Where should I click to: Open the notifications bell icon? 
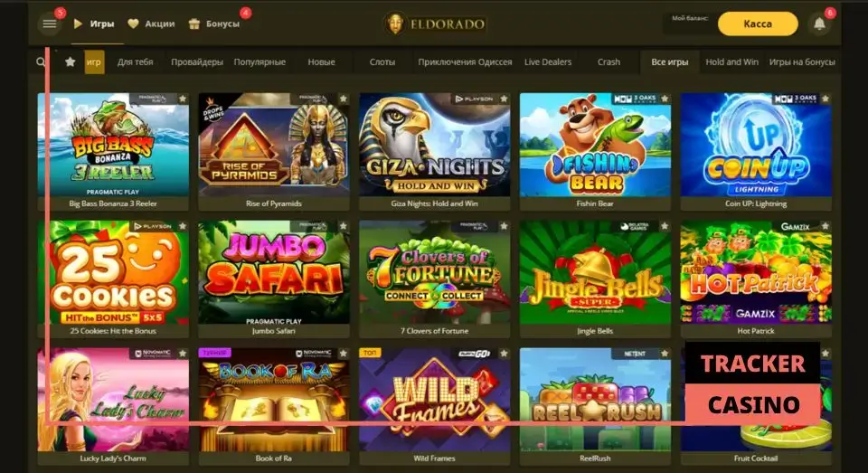[x=819, y=24]
